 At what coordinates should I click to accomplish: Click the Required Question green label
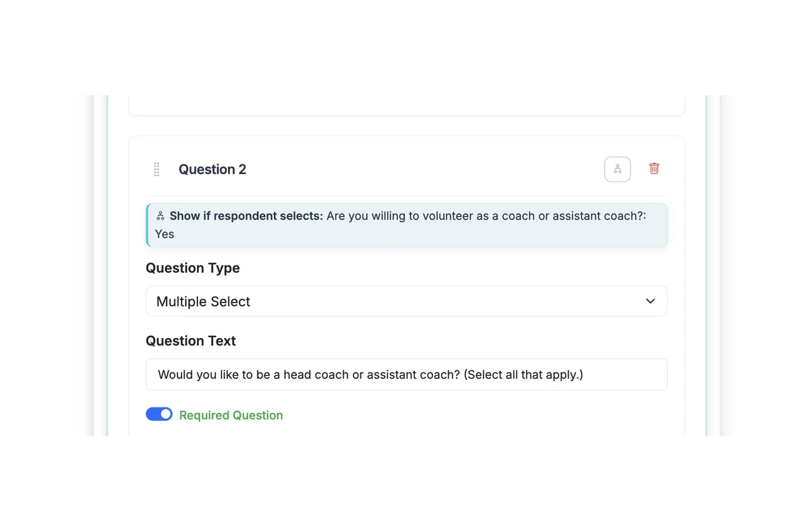[x=231, y=415]
